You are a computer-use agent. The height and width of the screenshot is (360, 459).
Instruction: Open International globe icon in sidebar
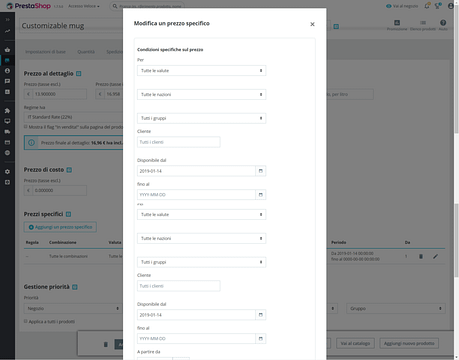pos(7,153)
